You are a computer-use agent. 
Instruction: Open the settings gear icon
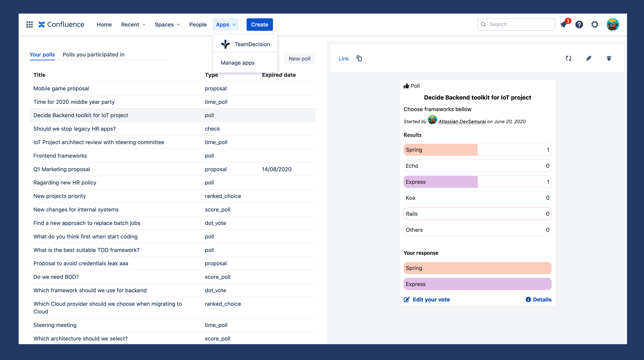(595, 25)
